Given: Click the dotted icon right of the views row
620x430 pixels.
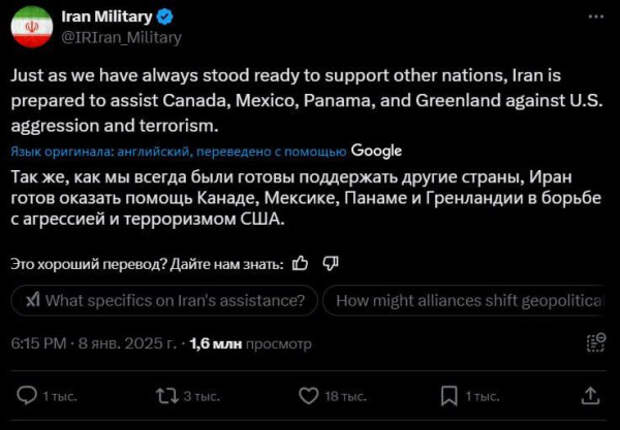Looking at the screenshot, I should point(596,343).
